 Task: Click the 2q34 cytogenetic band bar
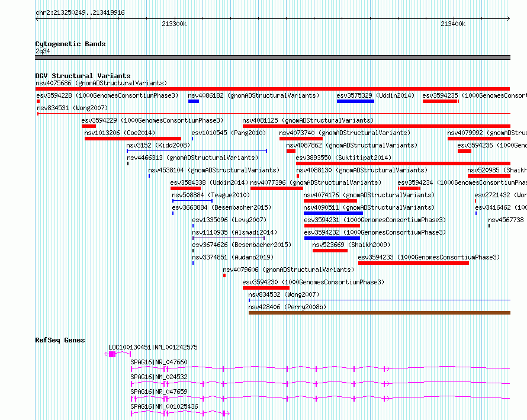point(272,57)
